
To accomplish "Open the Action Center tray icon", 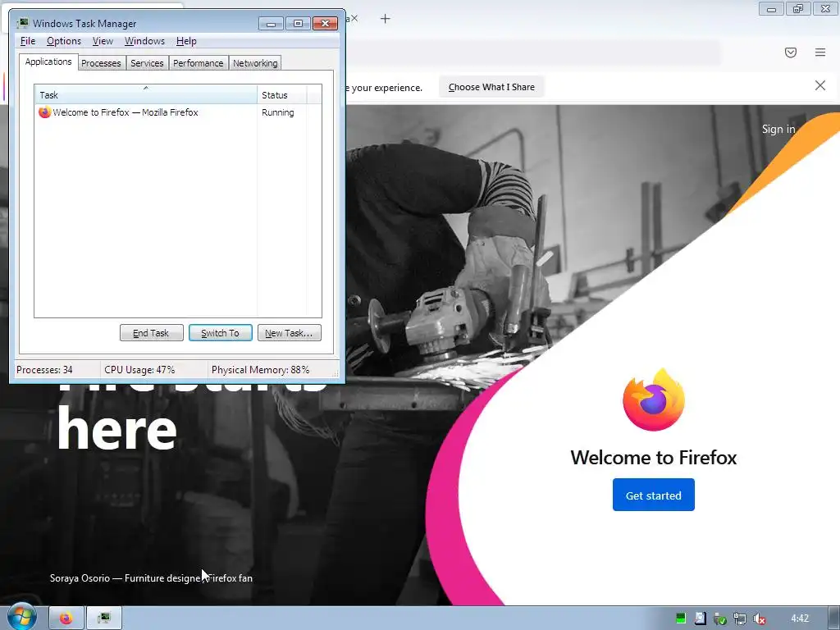I will 701,619.
